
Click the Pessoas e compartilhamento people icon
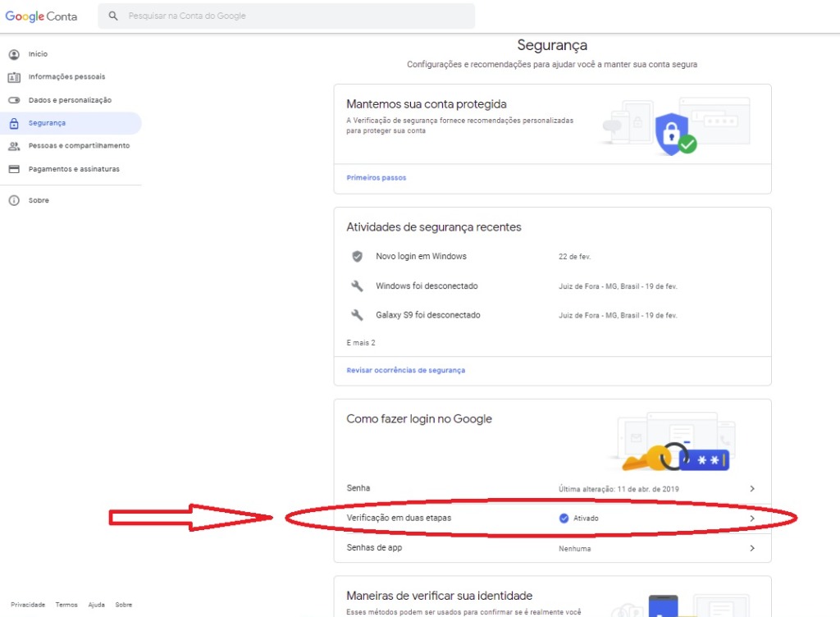[x=14, y=146]
